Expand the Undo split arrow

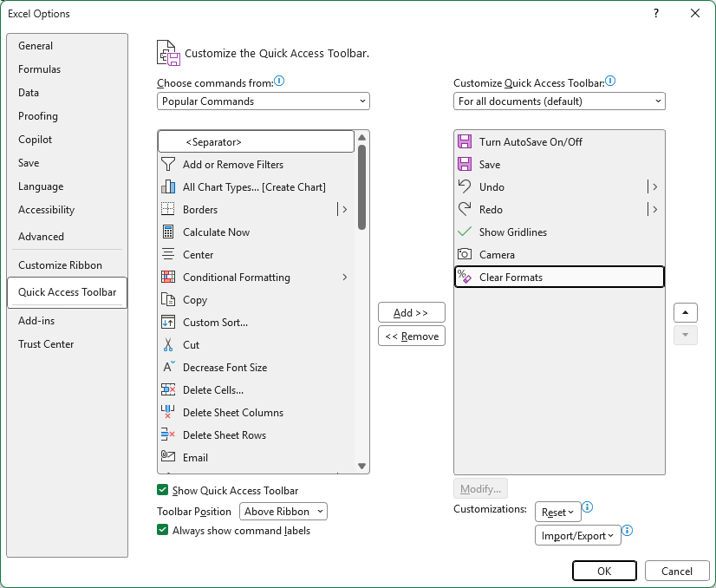point(654,186)
